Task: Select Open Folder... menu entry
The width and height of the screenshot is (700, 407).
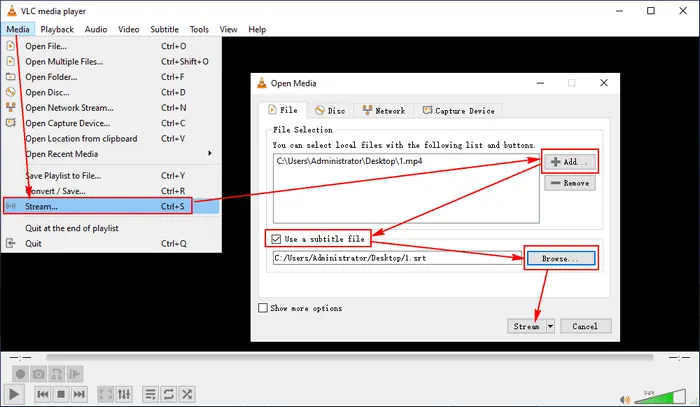Action: 112,77
